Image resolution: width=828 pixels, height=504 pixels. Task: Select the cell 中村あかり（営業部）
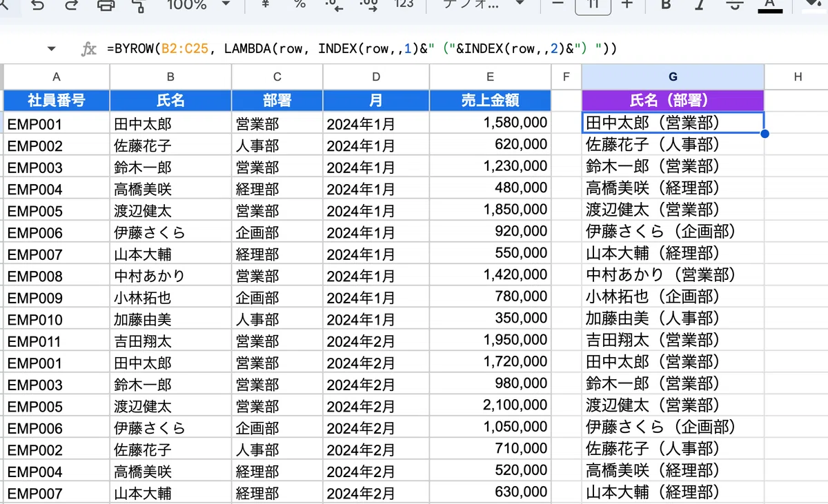tap(673, 276)
